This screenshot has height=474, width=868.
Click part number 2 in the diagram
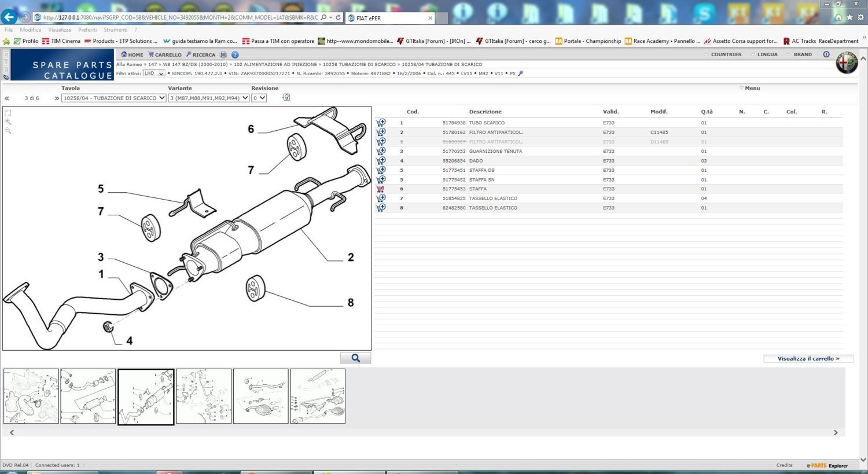(x=351, y=257)
